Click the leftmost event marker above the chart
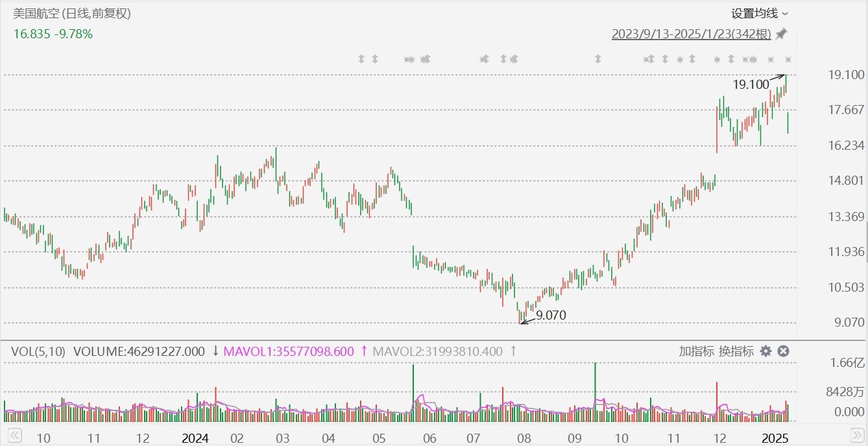 [x=361, y=59]
